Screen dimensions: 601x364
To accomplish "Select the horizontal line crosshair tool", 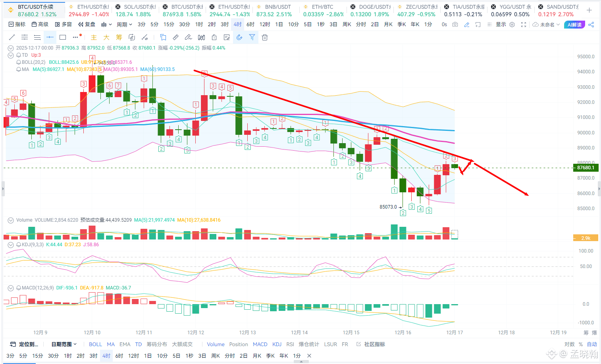I will [50, 37].
